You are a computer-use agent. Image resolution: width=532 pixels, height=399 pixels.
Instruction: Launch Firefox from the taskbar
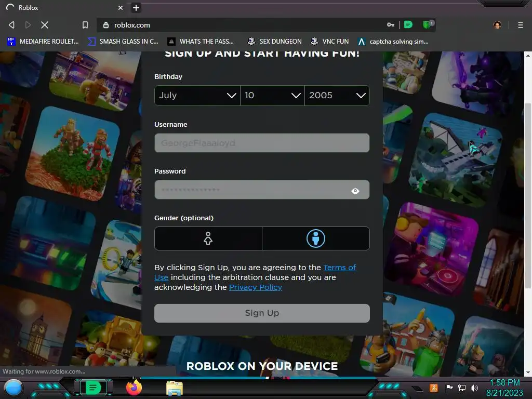[x=134, y=388]
